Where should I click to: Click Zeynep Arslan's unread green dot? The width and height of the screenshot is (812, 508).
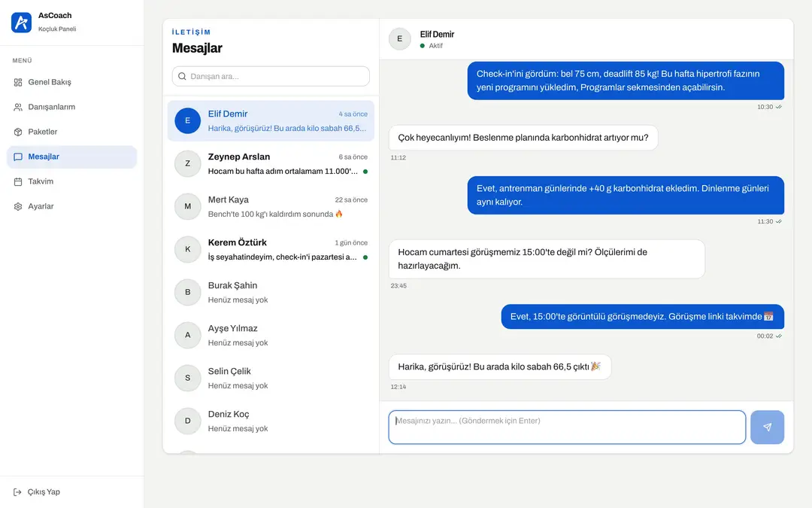pyautogui.click(x=365, y=172)
